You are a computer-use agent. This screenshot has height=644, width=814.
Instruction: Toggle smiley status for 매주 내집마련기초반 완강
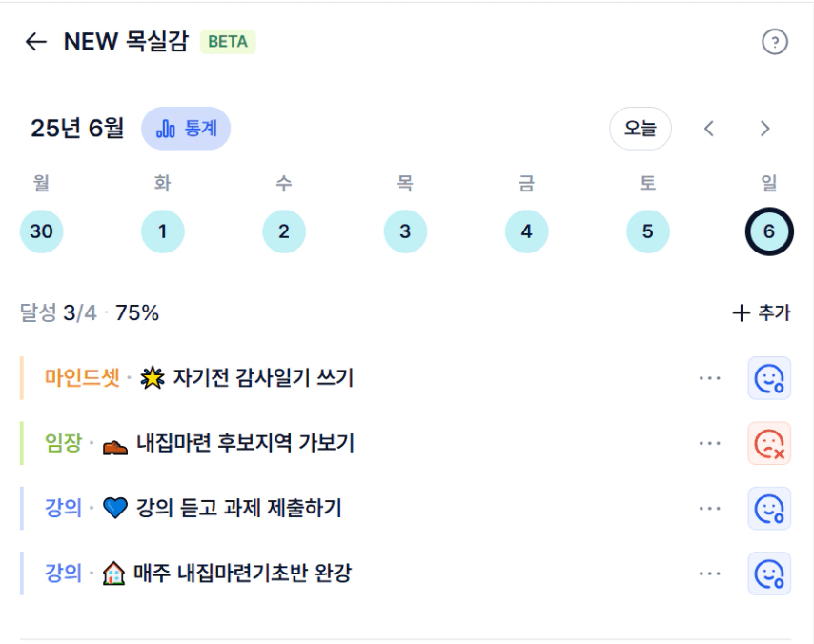(769, 574)
